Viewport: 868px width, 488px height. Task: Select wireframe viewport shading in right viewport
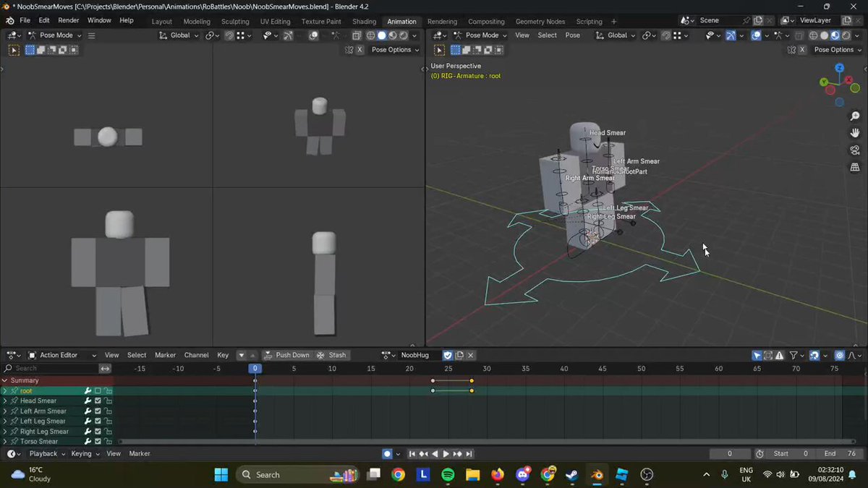(x=813, y=35)
